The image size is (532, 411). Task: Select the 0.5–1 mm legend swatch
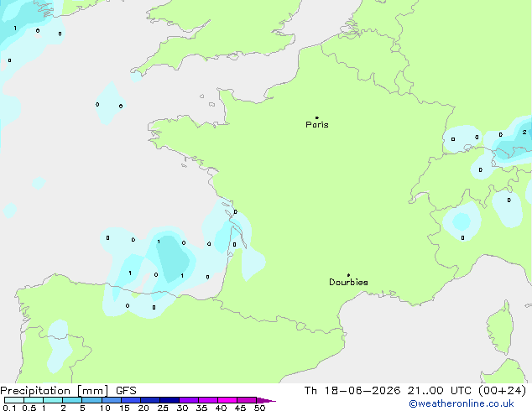tap(34, 400)
